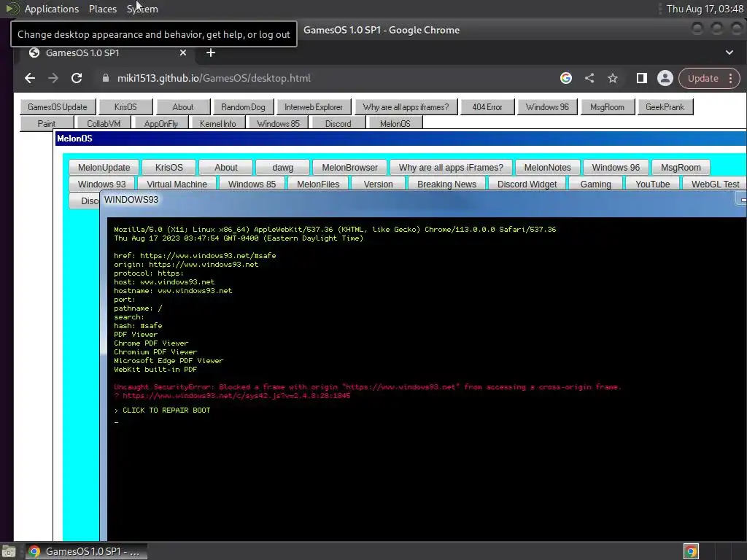Launch GeekPrank

point(665,107)
